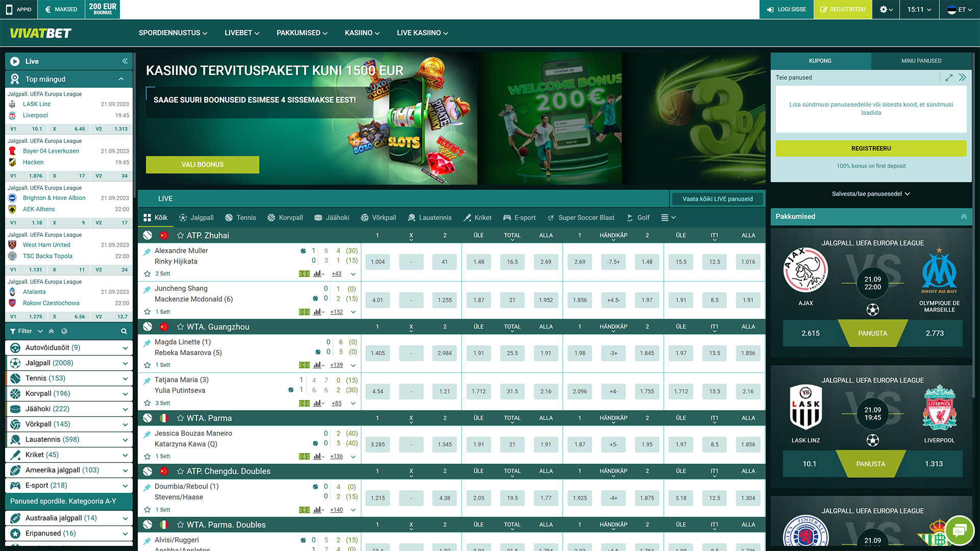Expand the Jalgpall (2008) sport category
This screenshot has width=980, height=551.
coord(69,363)
